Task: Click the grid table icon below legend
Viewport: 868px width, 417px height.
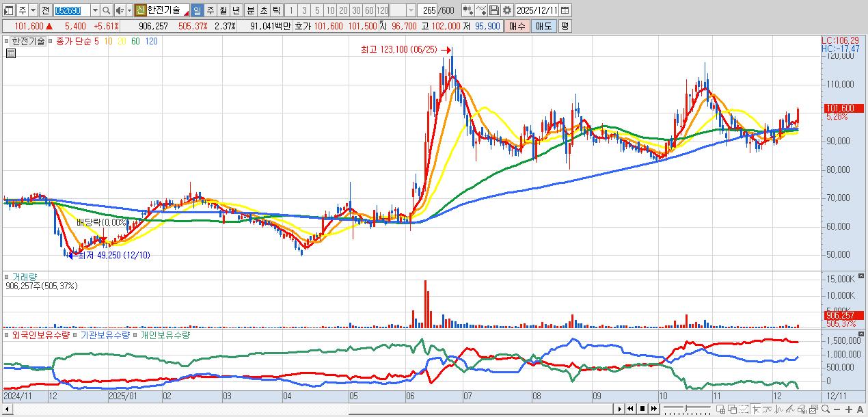Action: pyautogui.click(x=11, y=53)
